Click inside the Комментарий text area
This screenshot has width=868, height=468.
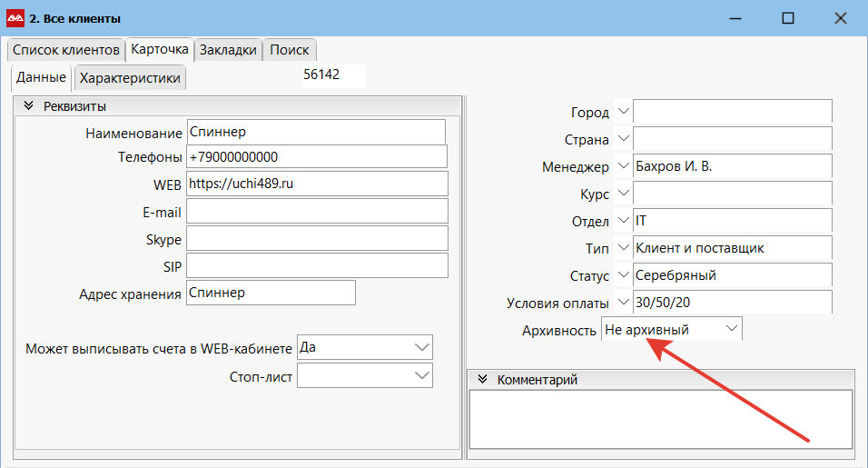[x=660, y=419]
